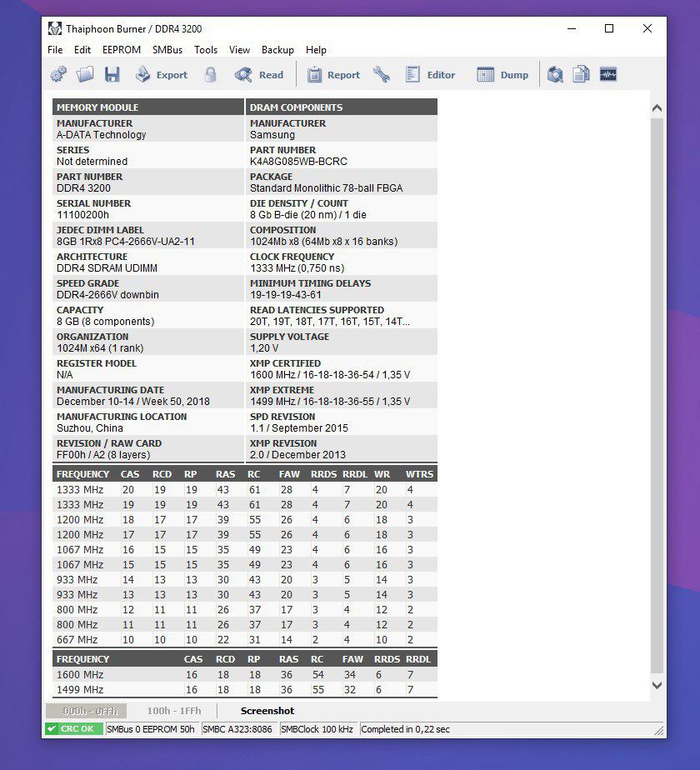
Task: Switch to the 000h - 0FFh tab
Action: click(x=86, y=711)
